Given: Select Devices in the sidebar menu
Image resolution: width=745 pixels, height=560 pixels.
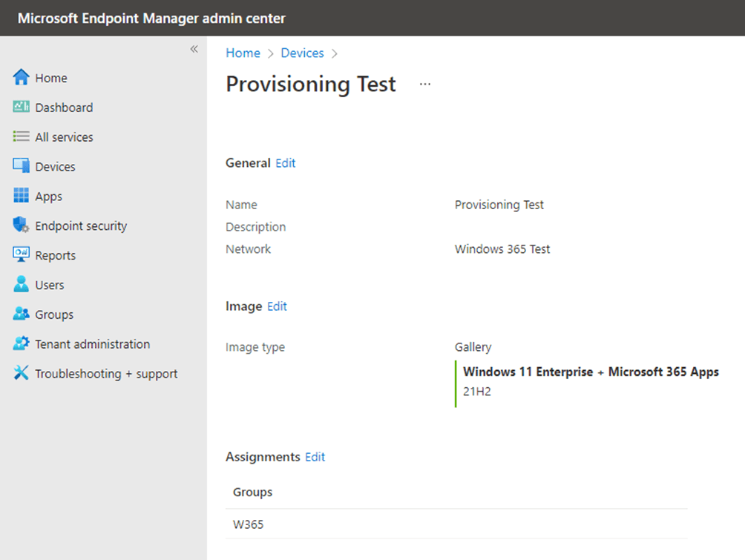Looking at the screenshot, I should (x=55, y=167).
